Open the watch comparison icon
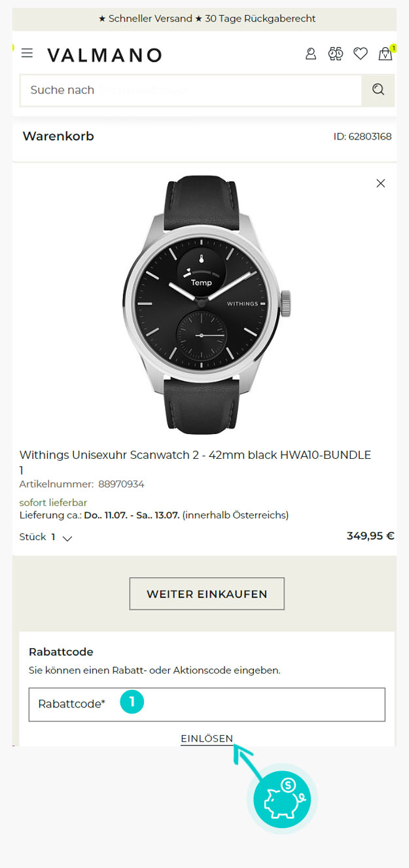Viewport: 409px width, 868px height. tap(336, 54)
